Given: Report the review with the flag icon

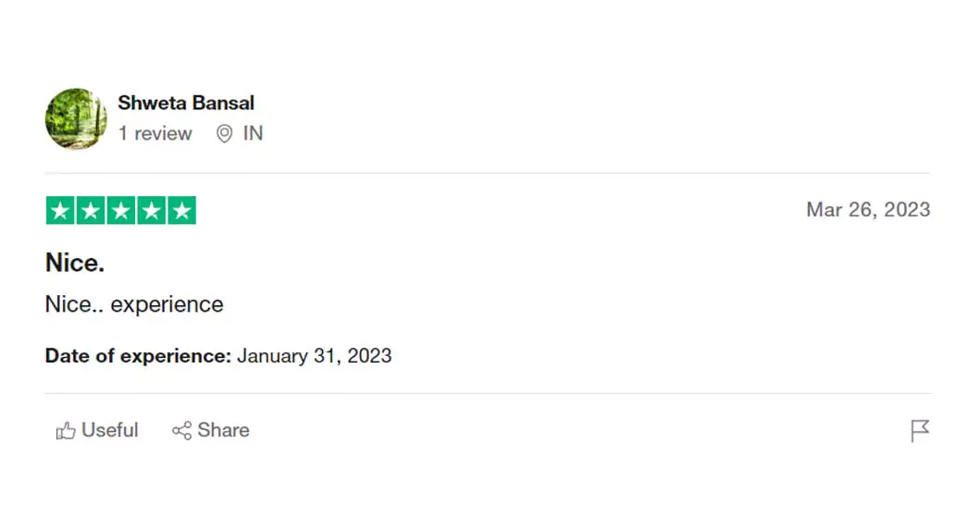Looking at the screenshot, I should pyautogui.click(x=919, y=430).
